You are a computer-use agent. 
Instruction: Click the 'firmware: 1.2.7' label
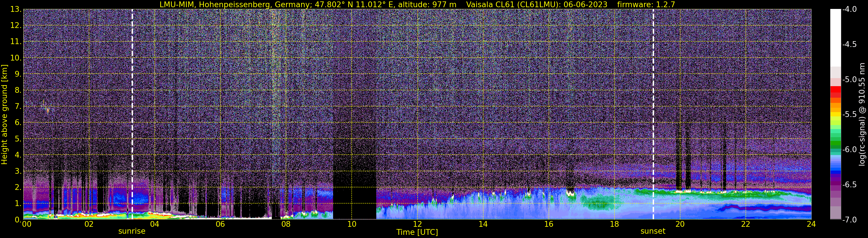click(x=646, y=4)
